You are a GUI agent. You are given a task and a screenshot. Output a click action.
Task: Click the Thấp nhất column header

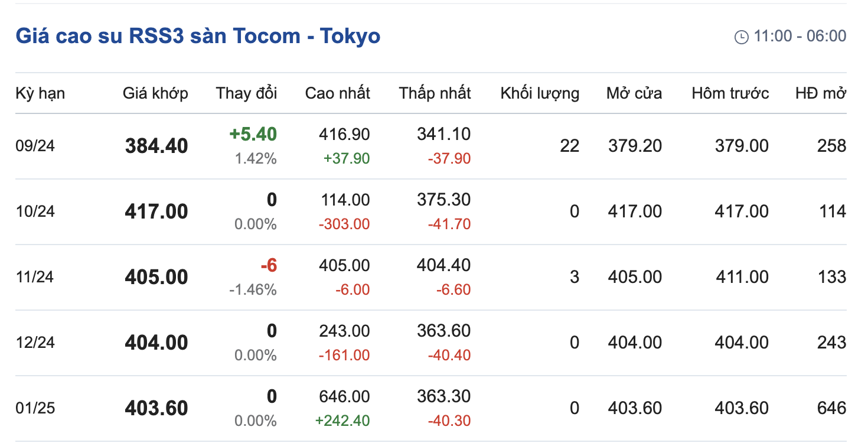[x=435, y=93]
